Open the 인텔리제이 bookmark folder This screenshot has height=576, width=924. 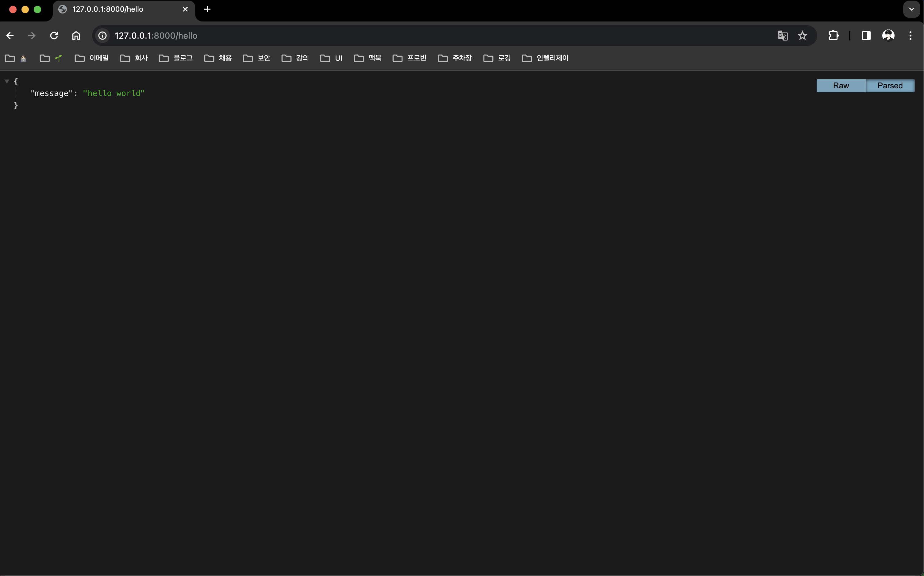coord(545,58)
